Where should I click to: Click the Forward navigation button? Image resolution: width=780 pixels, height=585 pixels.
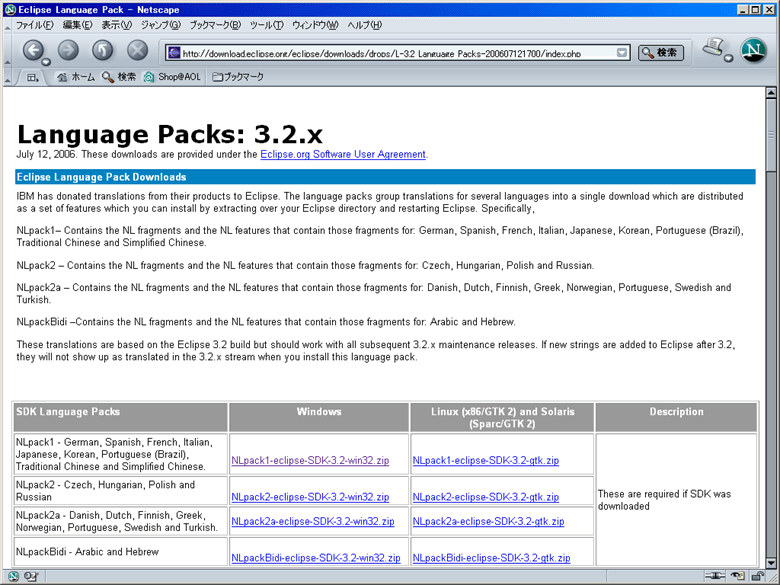click(68, 50)
